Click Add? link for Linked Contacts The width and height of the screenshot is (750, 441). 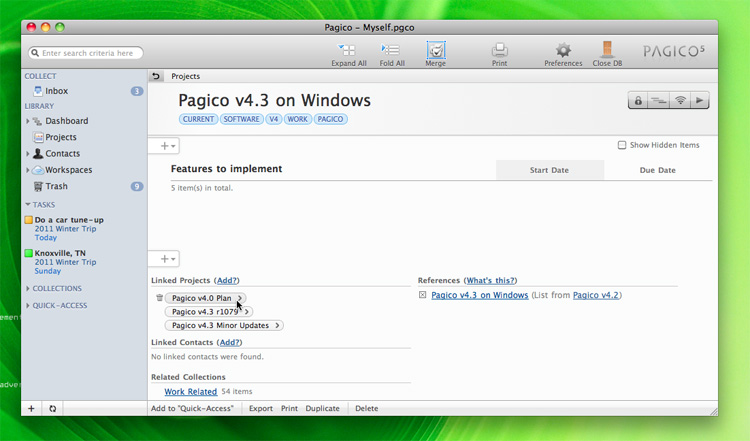230,342
